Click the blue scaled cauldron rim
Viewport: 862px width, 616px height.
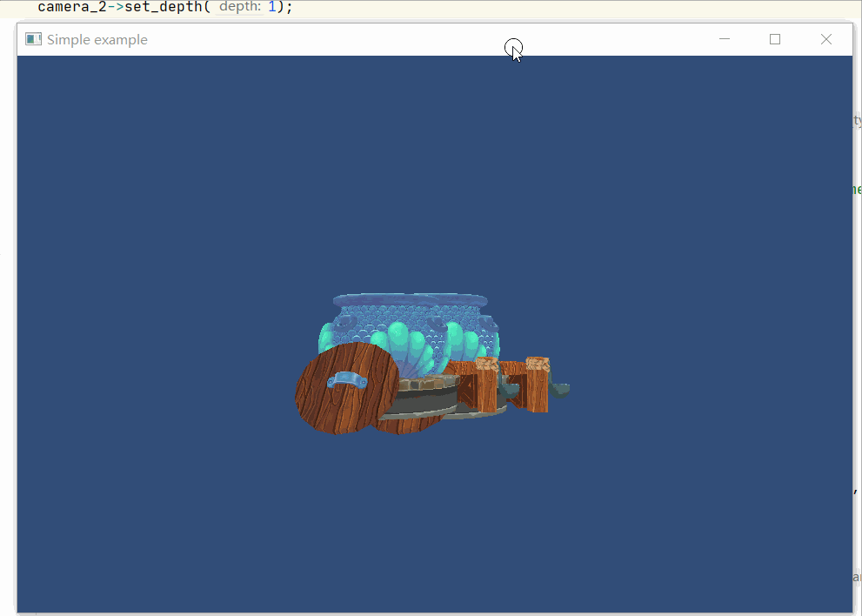[x=410, y=301]
